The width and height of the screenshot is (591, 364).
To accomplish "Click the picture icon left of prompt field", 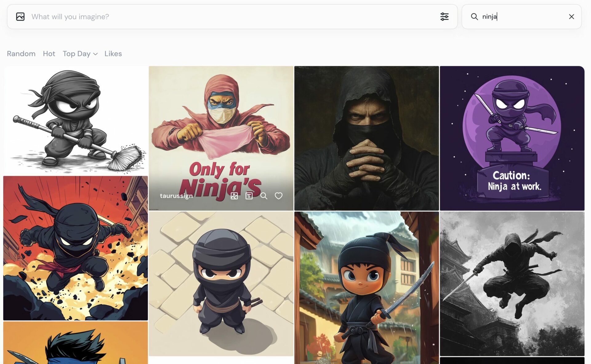I will (x=20, y=16).
